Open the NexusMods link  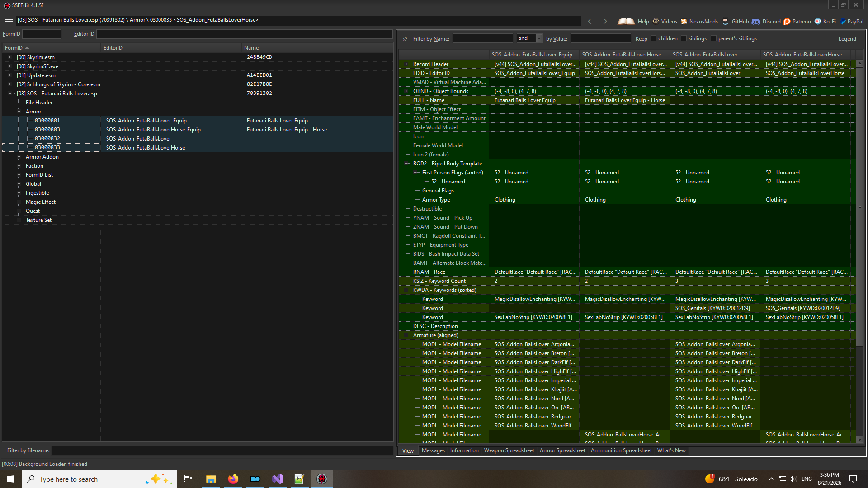699,21
